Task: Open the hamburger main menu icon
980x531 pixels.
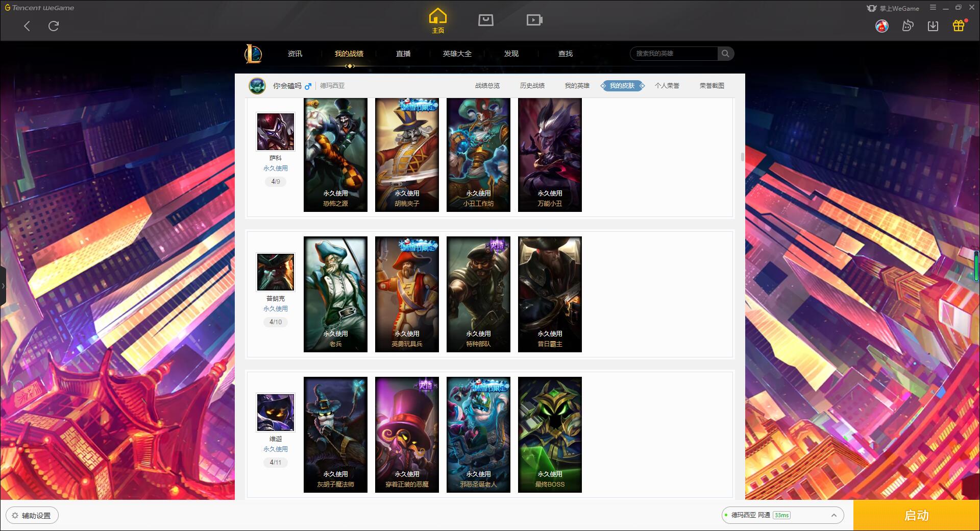Action: click(933, 7)
